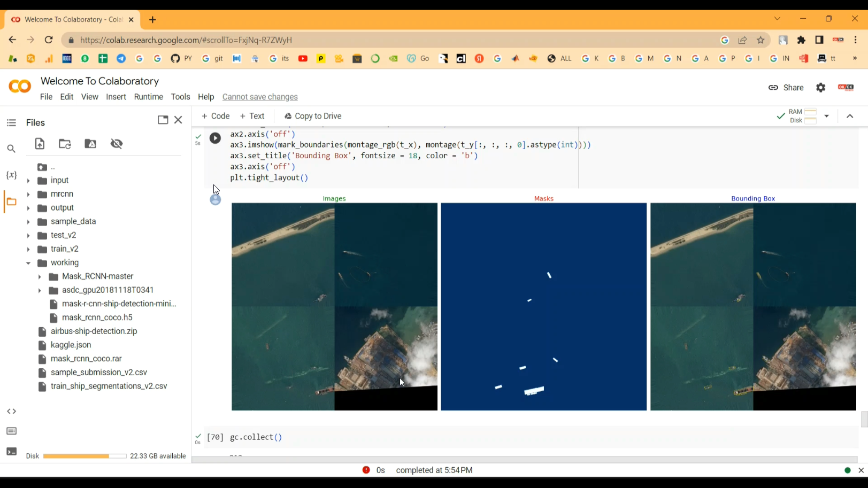Open Colab notebook settings gear
This screenshot has width=868, height=488.
point(821,88)
